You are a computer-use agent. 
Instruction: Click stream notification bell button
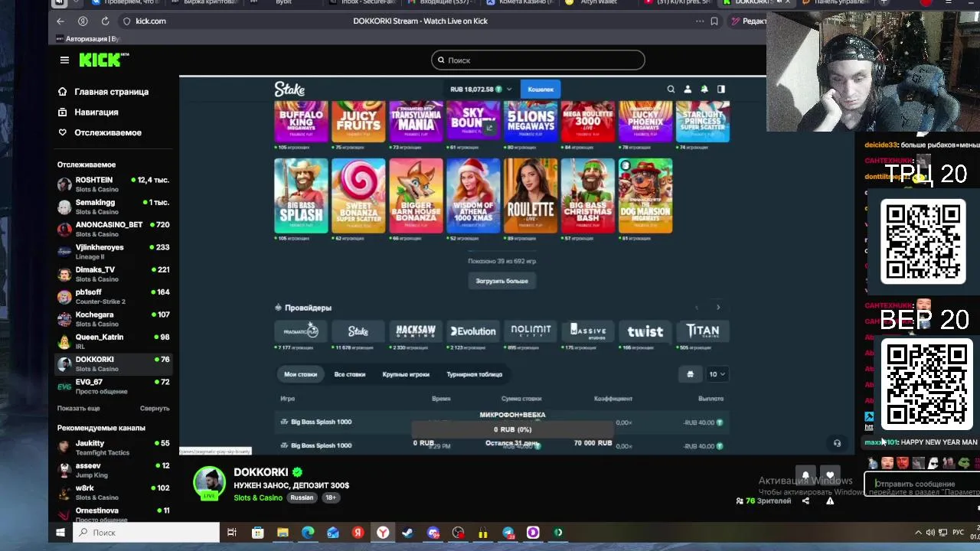point(805,475)
